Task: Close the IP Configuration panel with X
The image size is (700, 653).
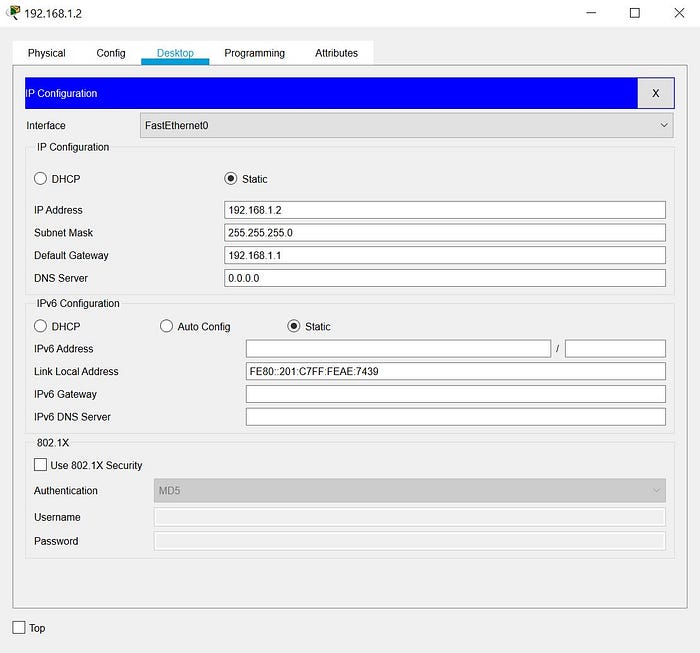Action: pyautogui.click(x=655, y=93)
